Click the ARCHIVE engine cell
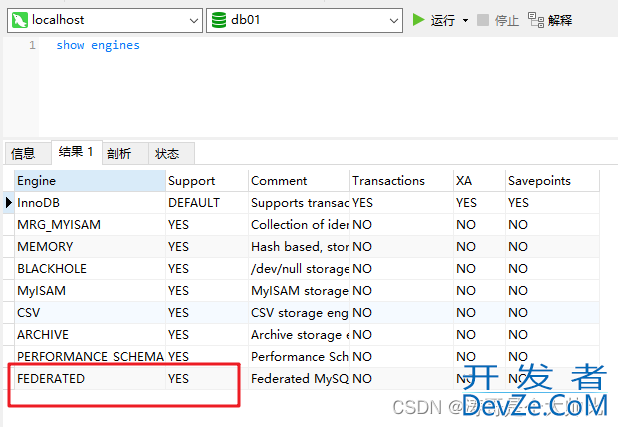This screenshot has width=618, height=427. (90, 335)
